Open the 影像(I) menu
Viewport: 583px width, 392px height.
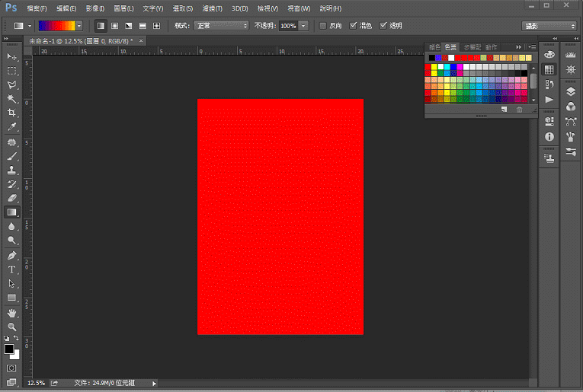(94, 8)
